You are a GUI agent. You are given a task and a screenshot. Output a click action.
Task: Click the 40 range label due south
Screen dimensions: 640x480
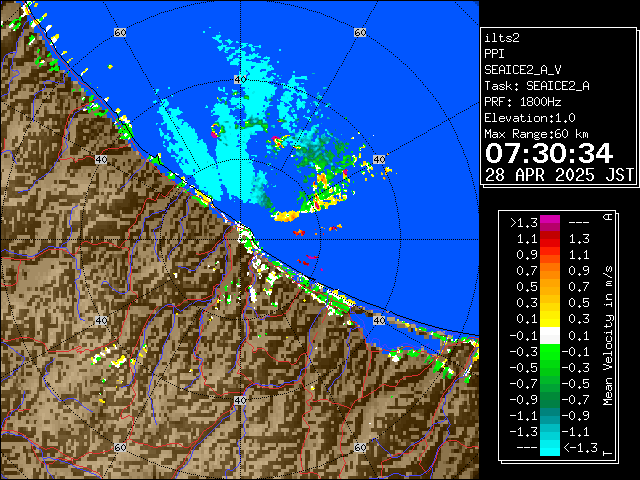[x=240, y=400]
